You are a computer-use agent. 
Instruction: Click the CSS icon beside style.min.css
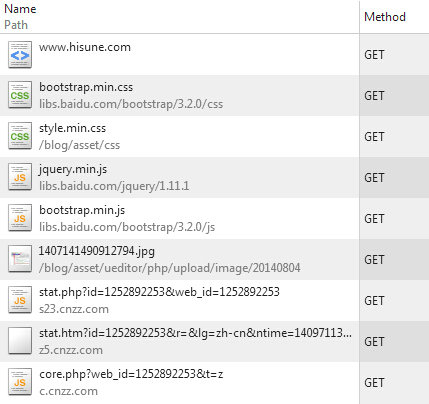(x=20, y=136)
